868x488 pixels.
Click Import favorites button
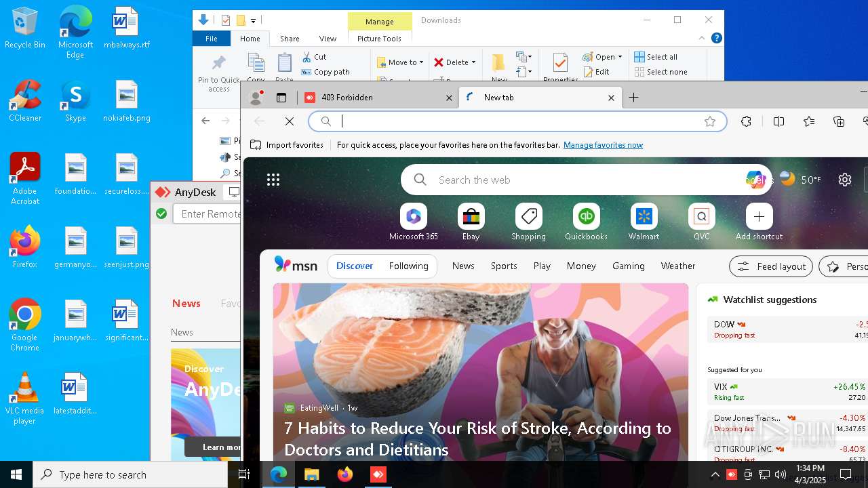(287, 145)
